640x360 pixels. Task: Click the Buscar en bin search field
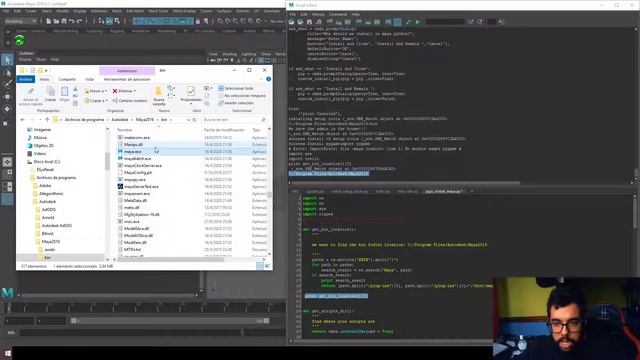pyautogui.click(x=235, y=120)
